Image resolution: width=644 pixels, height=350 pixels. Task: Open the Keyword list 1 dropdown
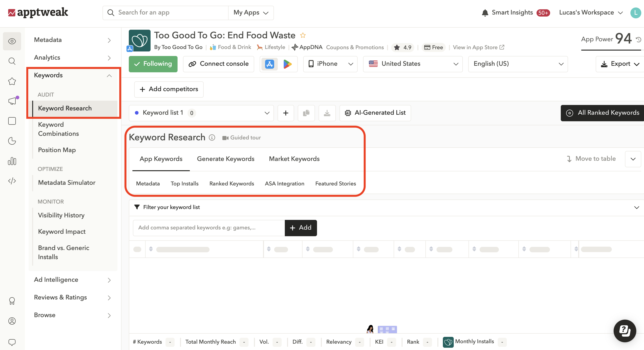click(201, 113)
